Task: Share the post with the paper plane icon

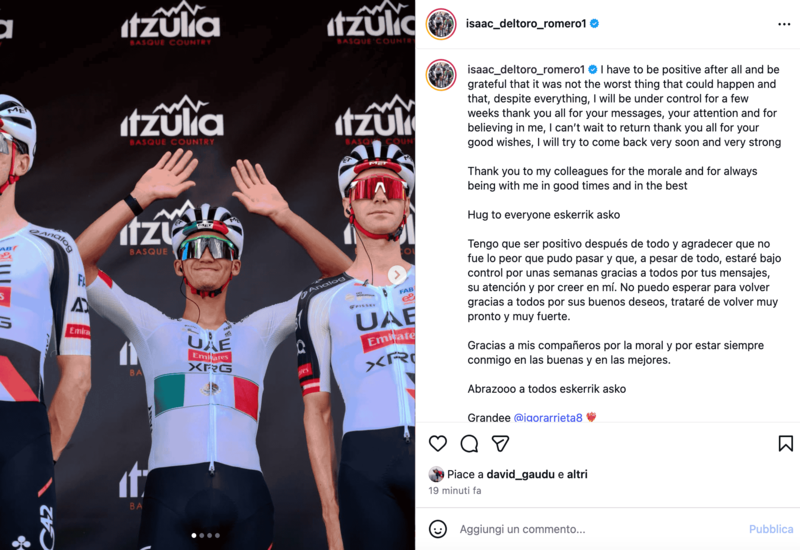Action: pos(500,443)
